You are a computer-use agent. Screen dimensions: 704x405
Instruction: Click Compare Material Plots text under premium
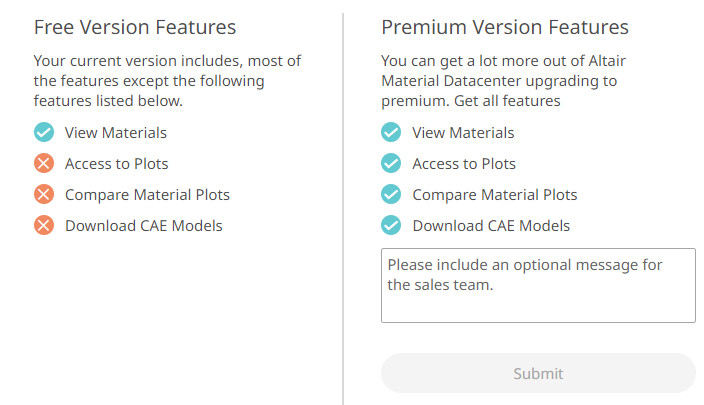point(494,194)
